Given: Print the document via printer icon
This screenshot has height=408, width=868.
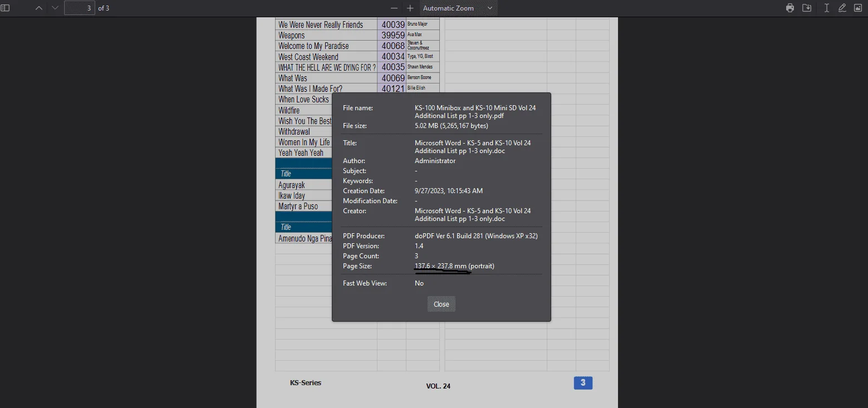Looking at the screenshot, I should (x=789, y=8).
